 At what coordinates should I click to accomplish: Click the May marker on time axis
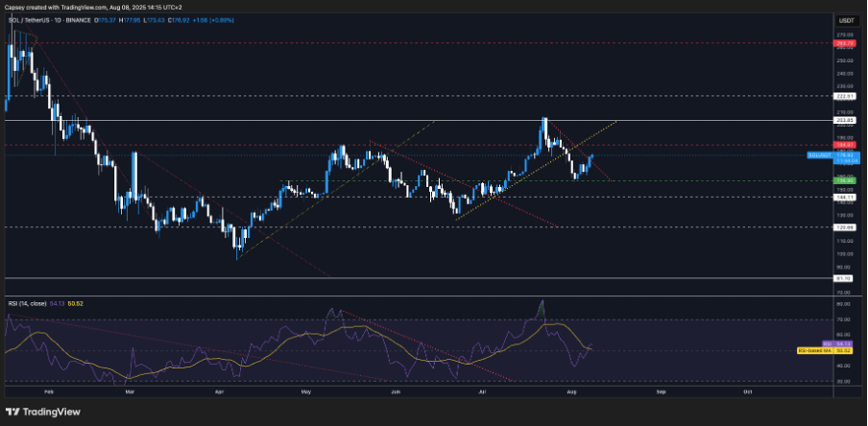[306, 391]
